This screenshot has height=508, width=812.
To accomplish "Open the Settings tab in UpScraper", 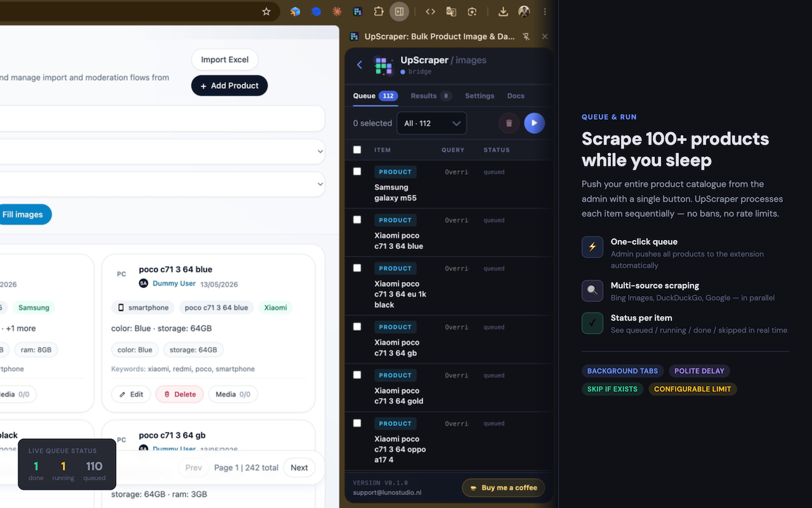I will (x=480, y=96).
